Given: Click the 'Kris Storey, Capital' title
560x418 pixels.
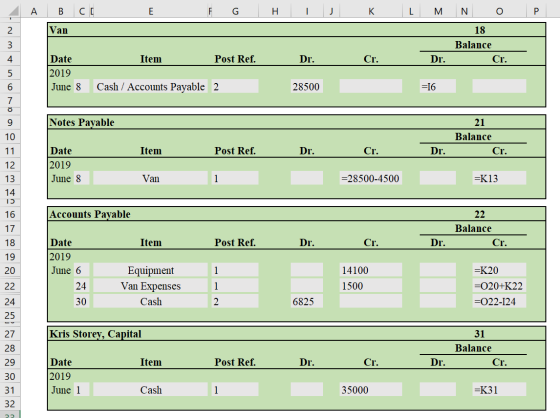Looking at the screenshot, I should click(95, 334).
